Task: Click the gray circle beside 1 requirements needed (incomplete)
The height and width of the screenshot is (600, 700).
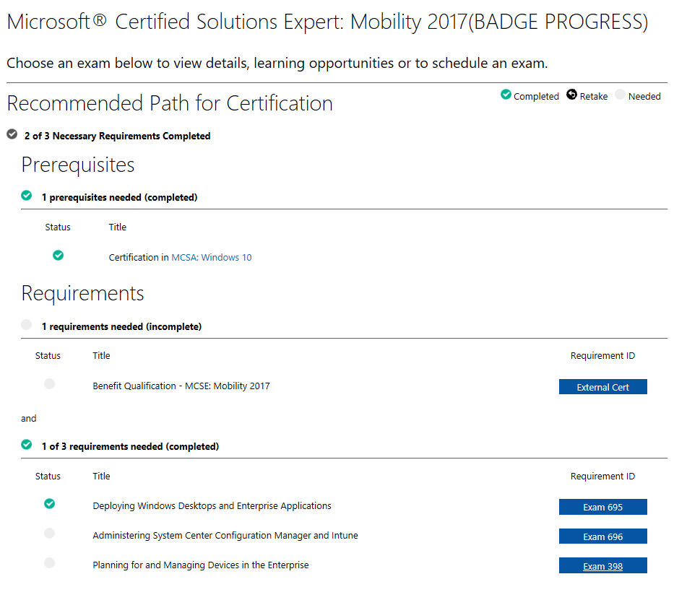Action: (26, 324)
